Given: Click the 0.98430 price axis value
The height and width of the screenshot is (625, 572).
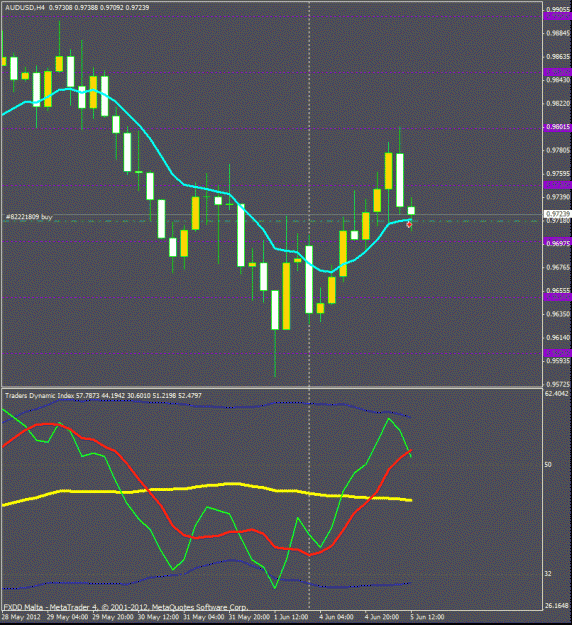Looking at the screenshot, I should coord(558,80).
